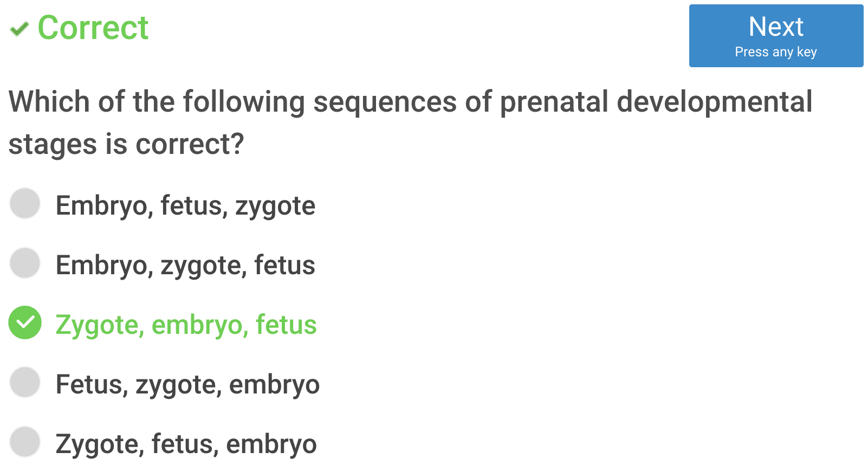868x465 pixels.
Task: Click the "Press any key" hint text
Action: [x=775, y=52]
